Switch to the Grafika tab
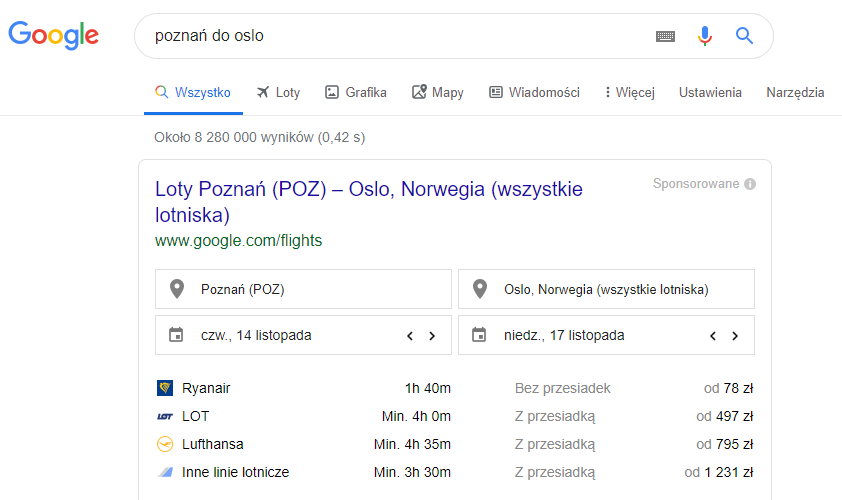Image resolution: width=842 pixels, height=500 pixels. click(356, 93)
